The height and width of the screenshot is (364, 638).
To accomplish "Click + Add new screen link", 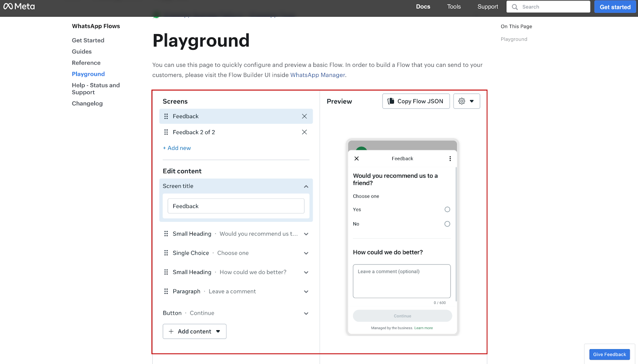I will point(177,148).
